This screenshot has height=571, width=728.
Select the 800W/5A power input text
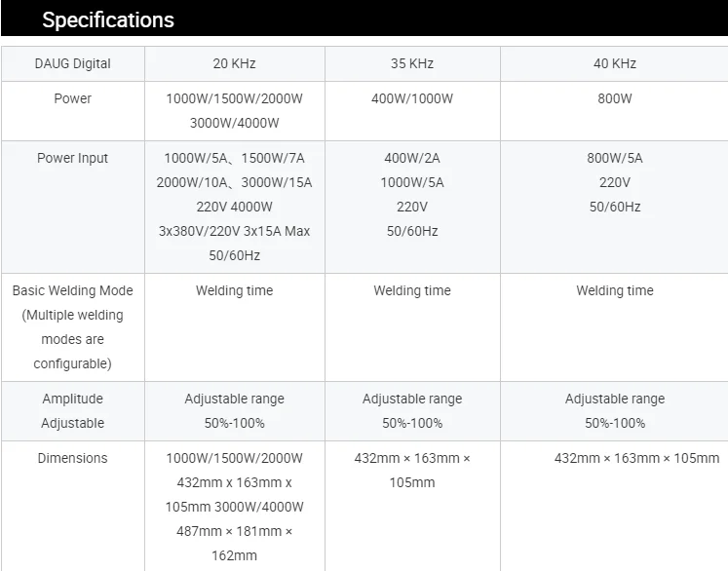pyautogui.click(x=614, y=158)
